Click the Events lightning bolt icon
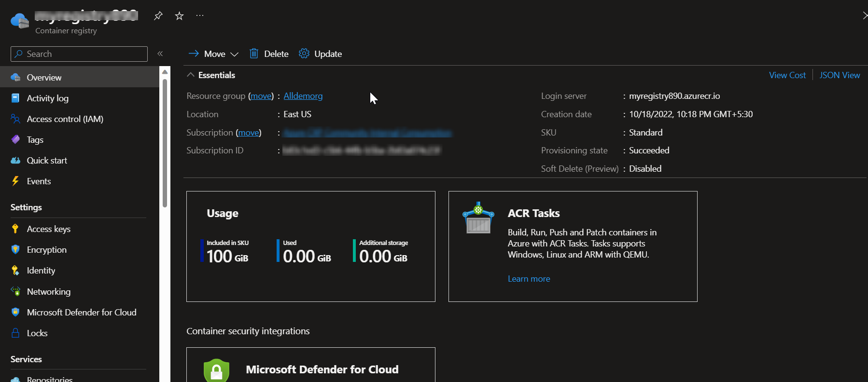The image size is (868, 382). (x=15, y=181)
